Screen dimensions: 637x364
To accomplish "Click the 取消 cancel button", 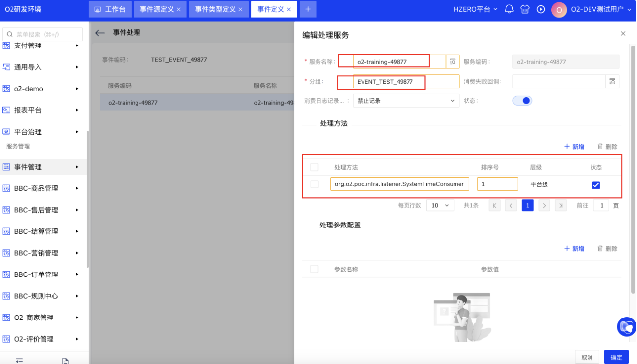I will pos(587,357).
